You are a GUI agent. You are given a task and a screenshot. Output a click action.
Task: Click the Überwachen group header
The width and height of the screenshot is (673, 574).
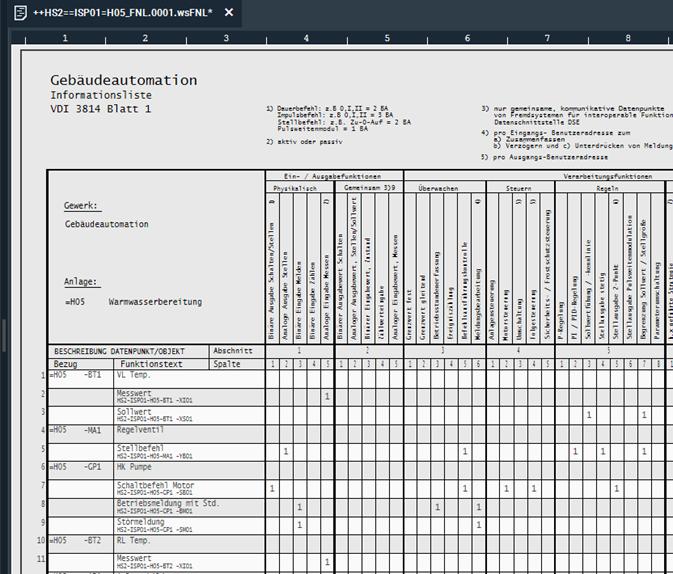(438, 188)
